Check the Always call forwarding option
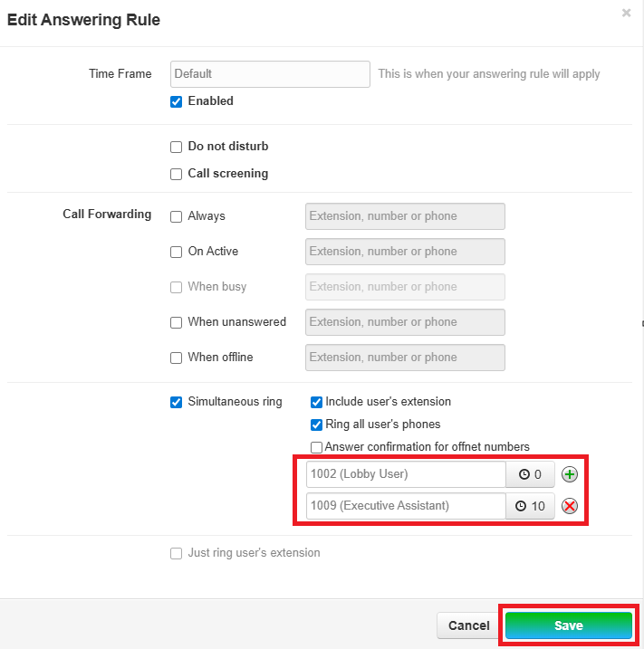 tap(177, 216)
